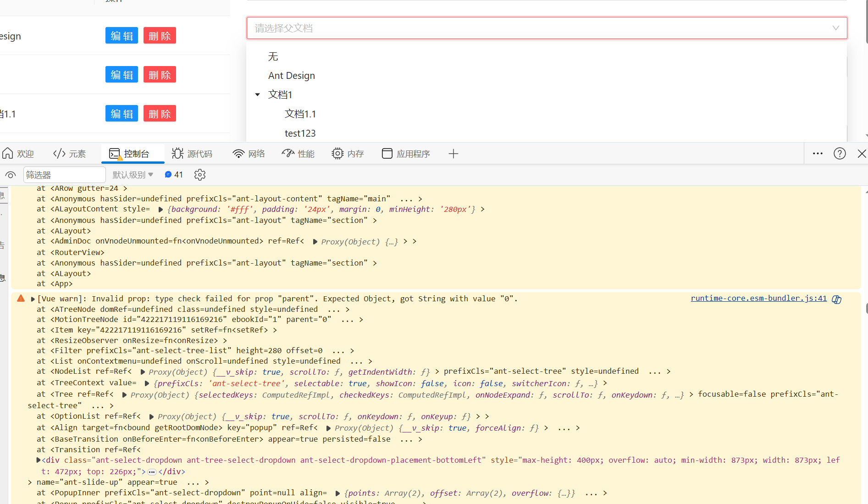Expand OptionList ref Proxy(Object)
The width and height of the screenshot is (868, 504).
pyautogui.click(x=151, y=417)
